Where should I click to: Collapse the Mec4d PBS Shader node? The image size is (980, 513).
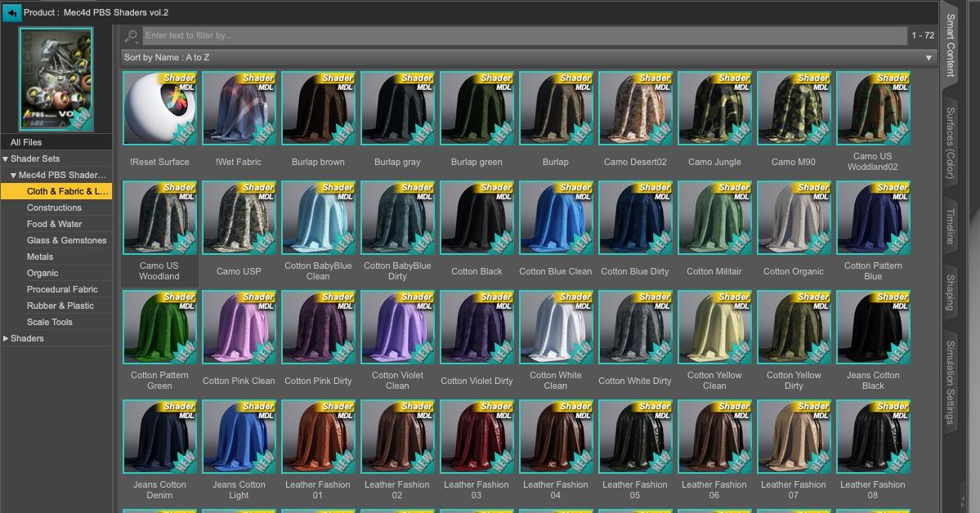click(13, 176)
